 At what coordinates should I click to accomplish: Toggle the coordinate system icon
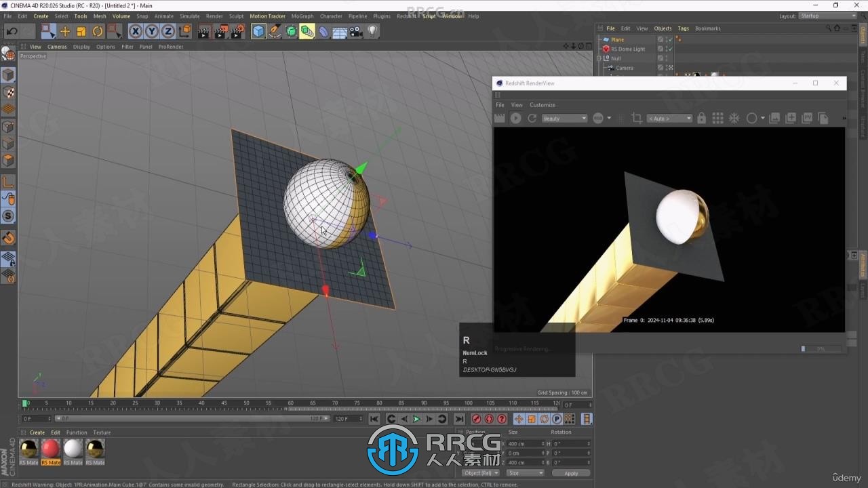[x=184, y=31]
